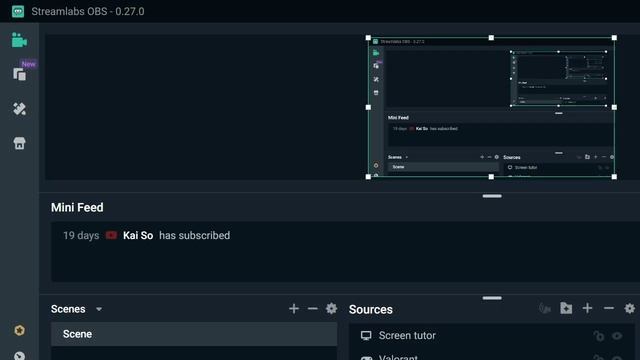The height and width of the screenshot is (360, 640).
Task: Click the Mini Feed heading
Action: tap(77, 207)
